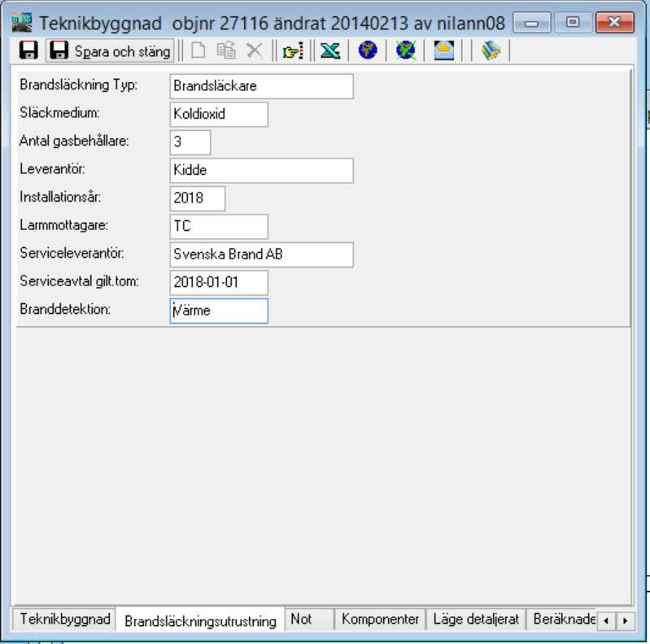Image resolution: width=650 pixels, height=644 pixels.
Task: Click the Släckmedium field with Koldioxid
Action: coord(219,114)
